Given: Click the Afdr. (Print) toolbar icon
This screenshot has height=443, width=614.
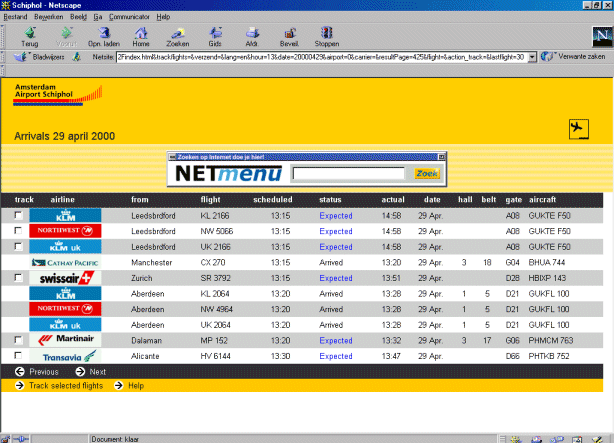Looking at the screenshot, I should [252, 33].
